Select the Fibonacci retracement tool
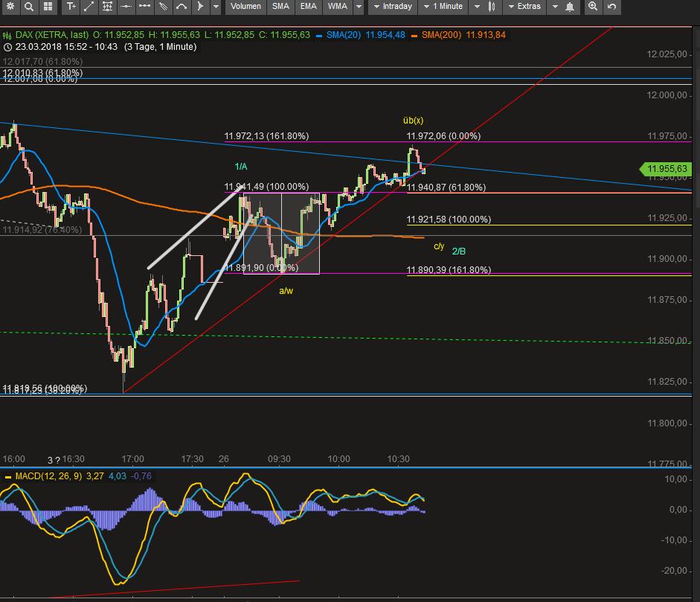This screenshot has width=700, height=602. [x=108, y=6]
